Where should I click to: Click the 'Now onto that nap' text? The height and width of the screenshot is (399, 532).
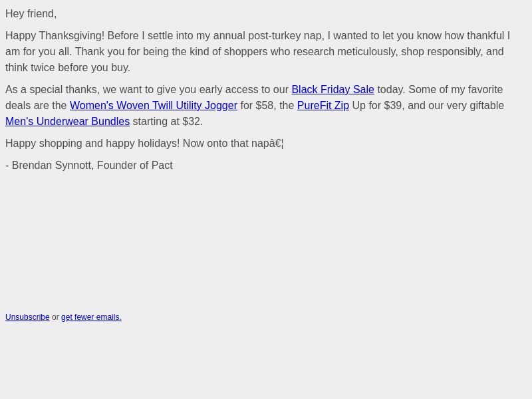pos(226,144)
